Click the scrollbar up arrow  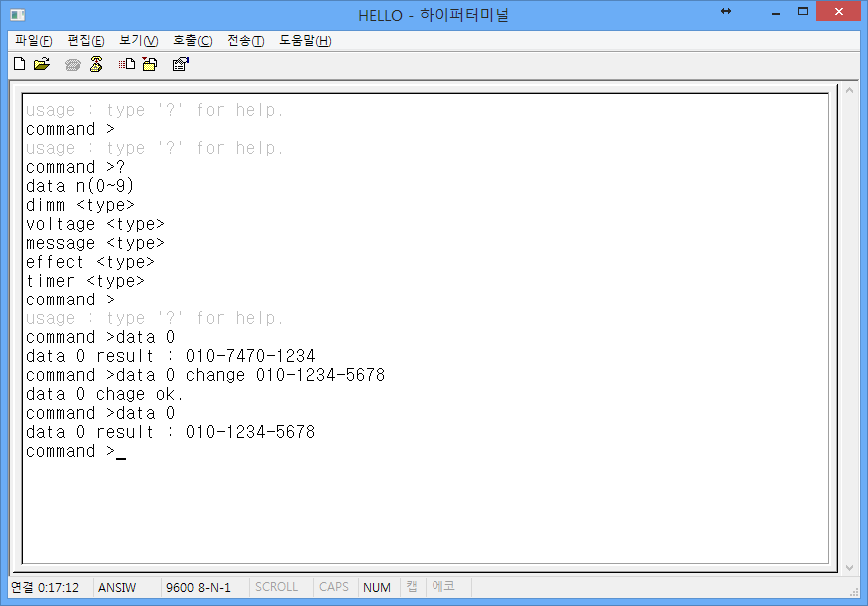849,90
